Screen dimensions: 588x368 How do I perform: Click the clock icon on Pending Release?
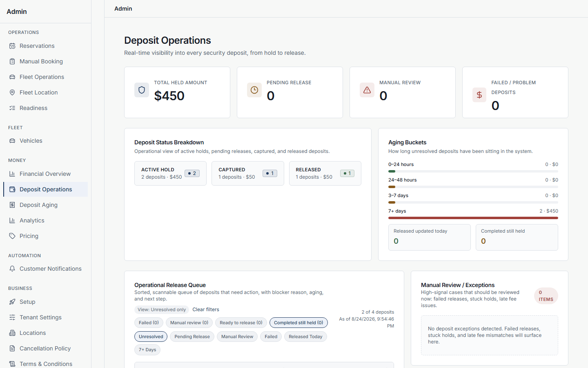pos(254,90)
